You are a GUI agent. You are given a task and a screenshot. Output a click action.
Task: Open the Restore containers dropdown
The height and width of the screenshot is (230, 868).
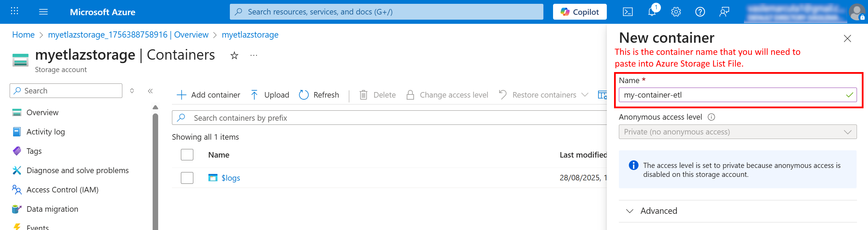click(543, 95)
